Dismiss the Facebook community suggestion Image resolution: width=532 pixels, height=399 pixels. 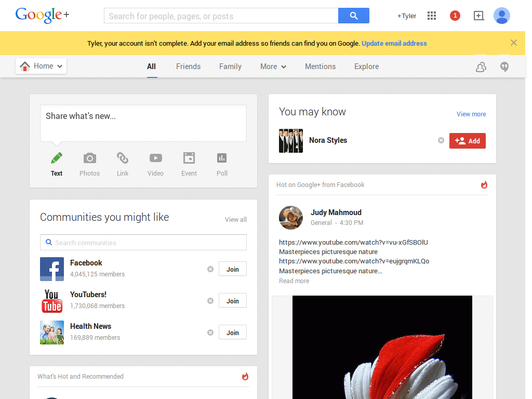(210, 269)
